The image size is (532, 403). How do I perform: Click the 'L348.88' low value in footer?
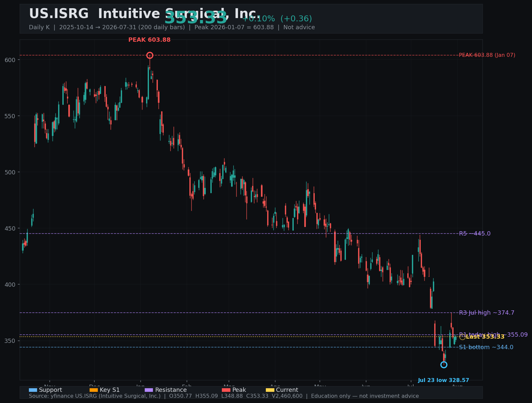[232, 396]
